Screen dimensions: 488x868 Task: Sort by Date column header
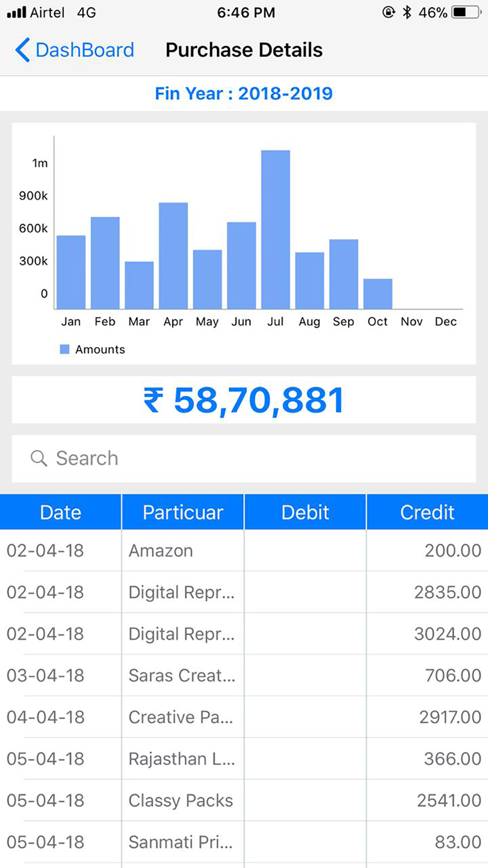pyautogui.click(x=61, y=512)
